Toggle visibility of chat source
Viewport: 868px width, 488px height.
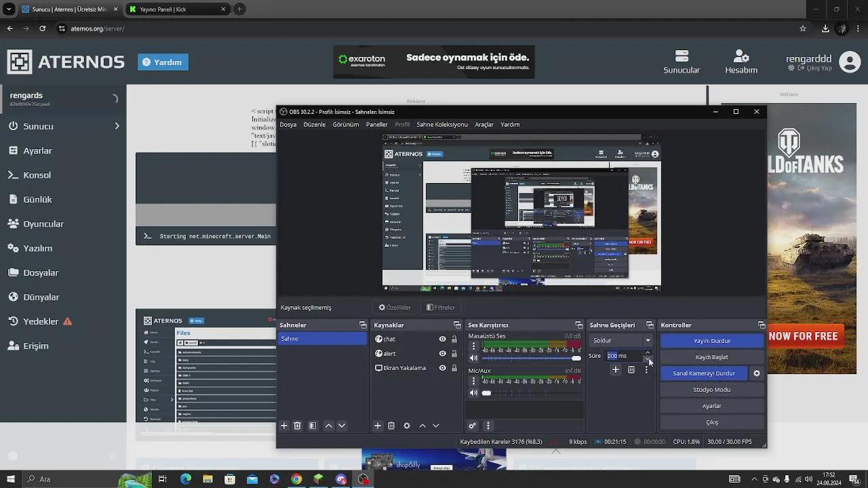click(443, 339)
